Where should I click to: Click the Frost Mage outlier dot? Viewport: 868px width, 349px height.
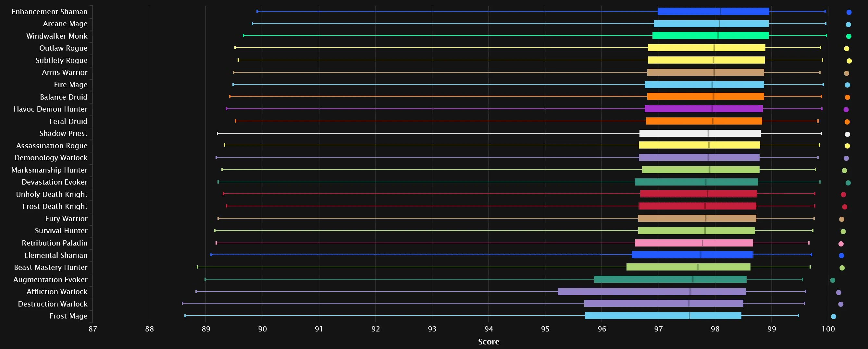[x=834, y=316]
